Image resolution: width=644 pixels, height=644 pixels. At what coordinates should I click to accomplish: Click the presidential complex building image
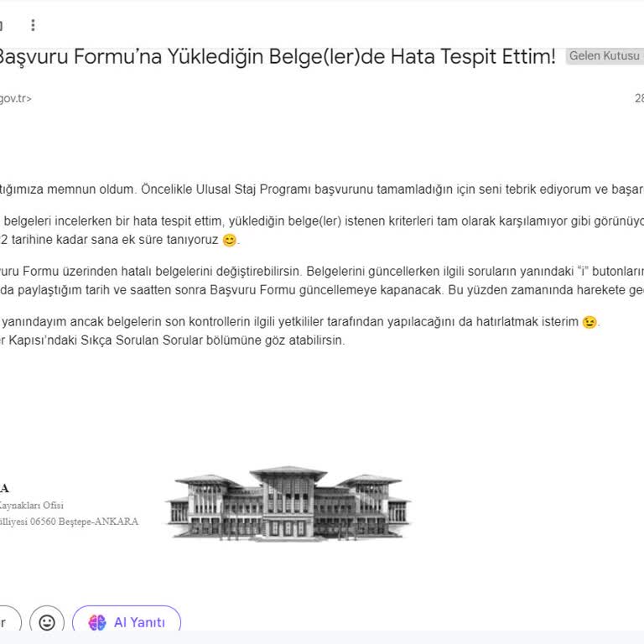point(288,503)
